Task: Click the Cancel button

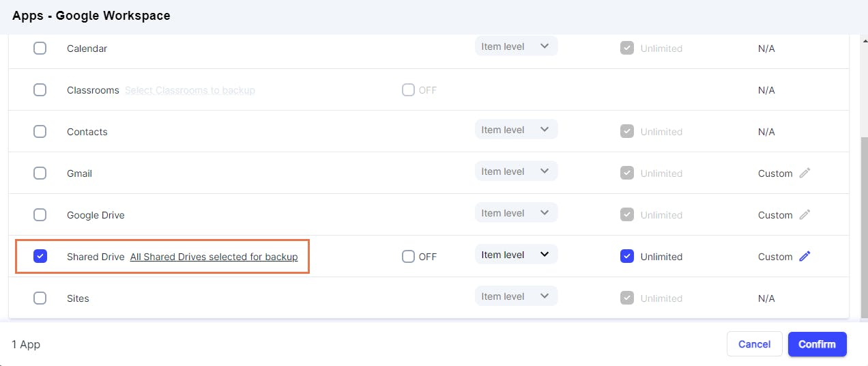Action: [754, 344]
